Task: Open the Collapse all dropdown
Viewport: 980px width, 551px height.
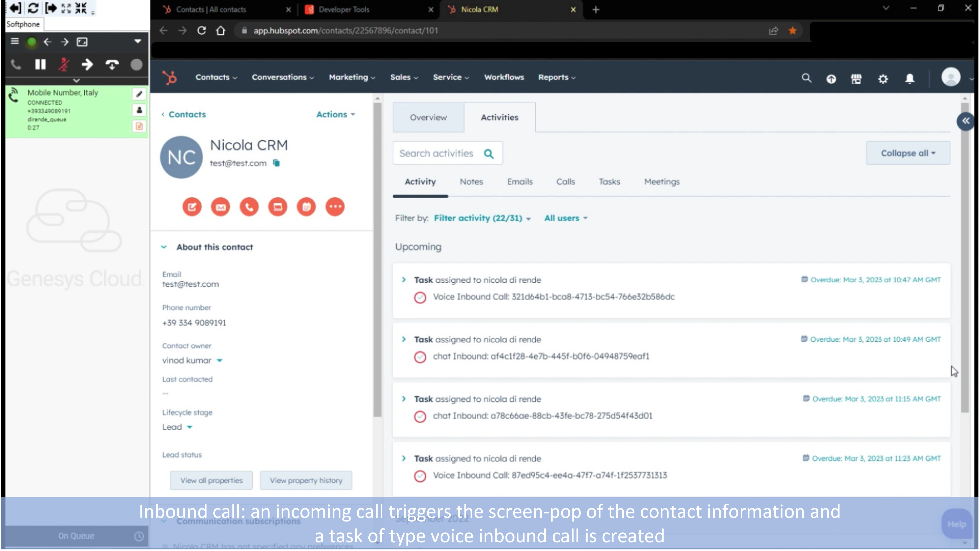Action: click(x=908, y=153)
